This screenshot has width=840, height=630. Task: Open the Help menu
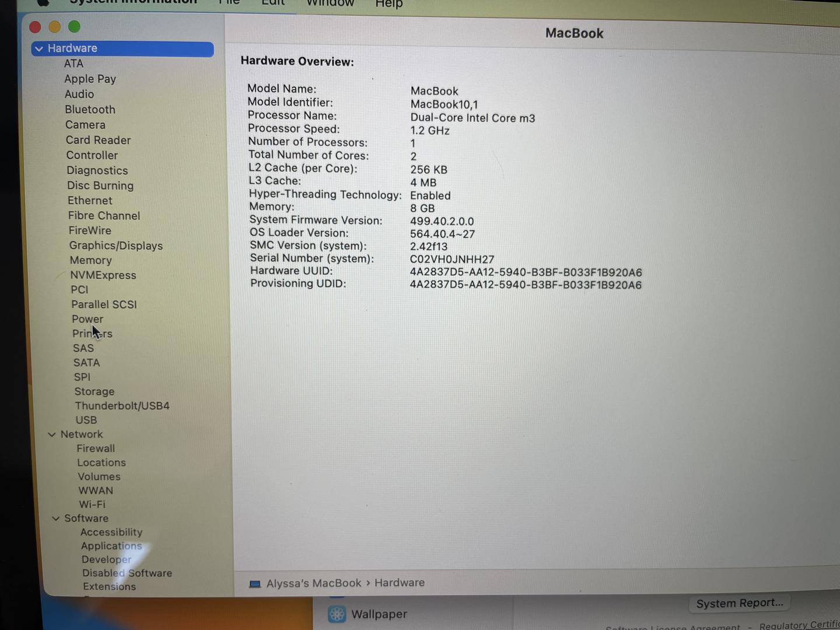pos(388,3)
